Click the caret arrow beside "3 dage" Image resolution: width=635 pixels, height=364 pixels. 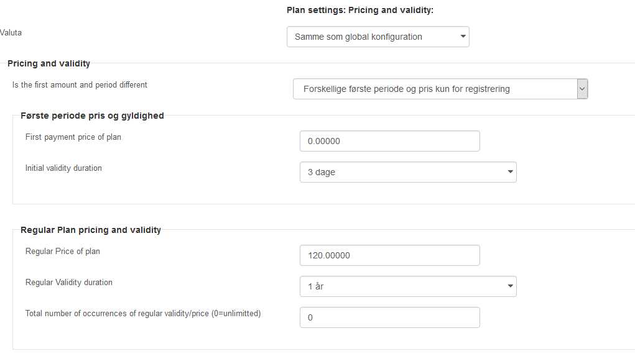tap(510, 172)
